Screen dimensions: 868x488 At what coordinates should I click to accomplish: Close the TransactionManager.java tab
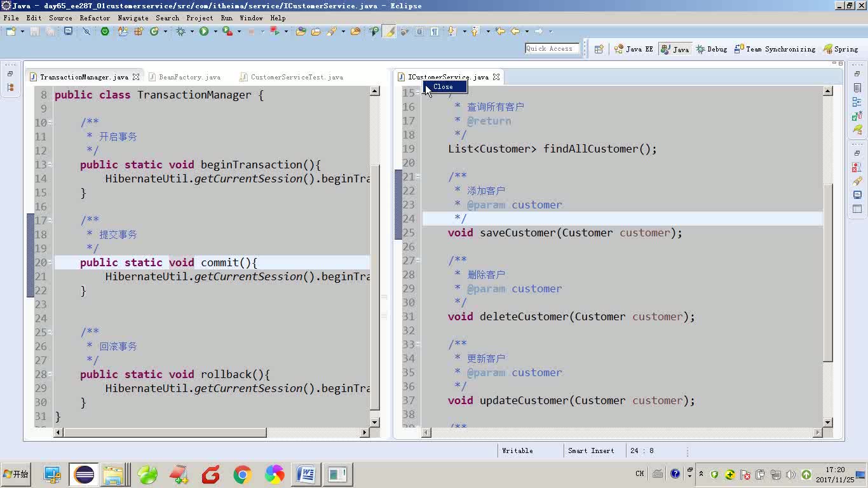pos(135,77)
